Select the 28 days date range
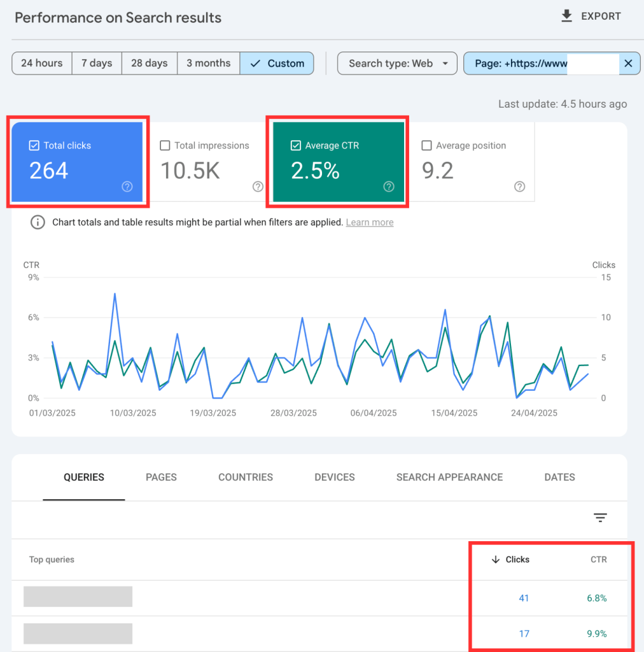Image resolution: width=644 pixels, height=652 pixels. click(x=150, y=63)
